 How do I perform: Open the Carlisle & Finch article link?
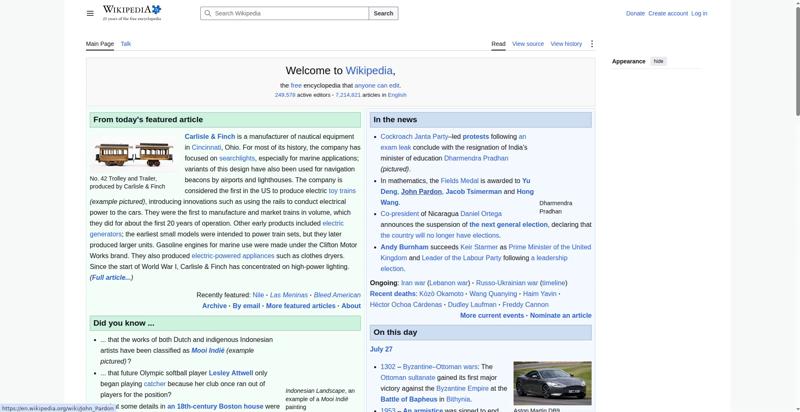(x=210, y=137)
